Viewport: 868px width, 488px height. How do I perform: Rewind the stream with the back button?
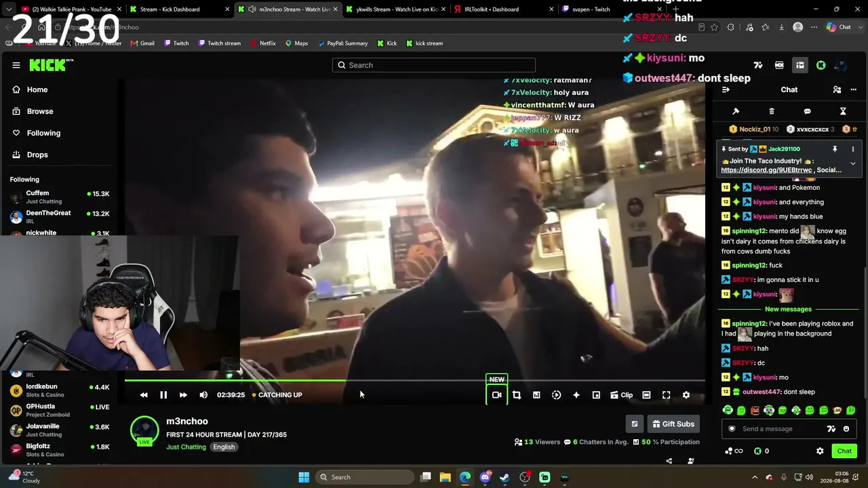[144, 395]
